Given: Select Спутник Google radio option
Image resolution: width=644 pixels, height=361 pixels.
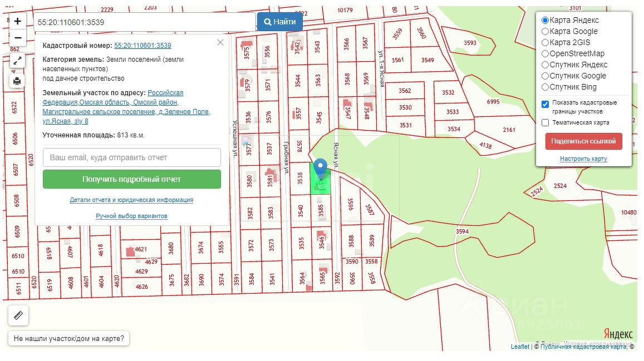Looking at the screenshot, I should click(x=545, y=76).
